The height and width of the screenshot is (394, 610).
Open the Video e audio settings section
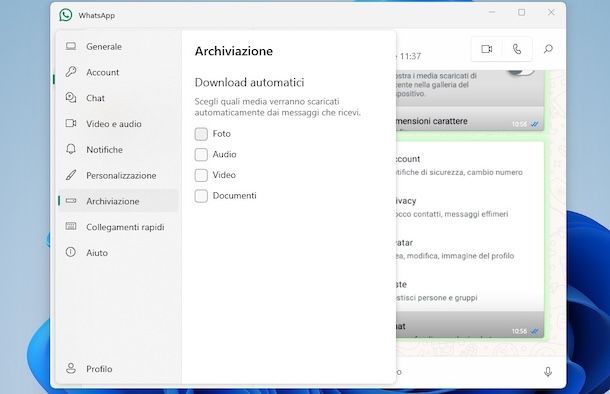(x=118, y=123)
